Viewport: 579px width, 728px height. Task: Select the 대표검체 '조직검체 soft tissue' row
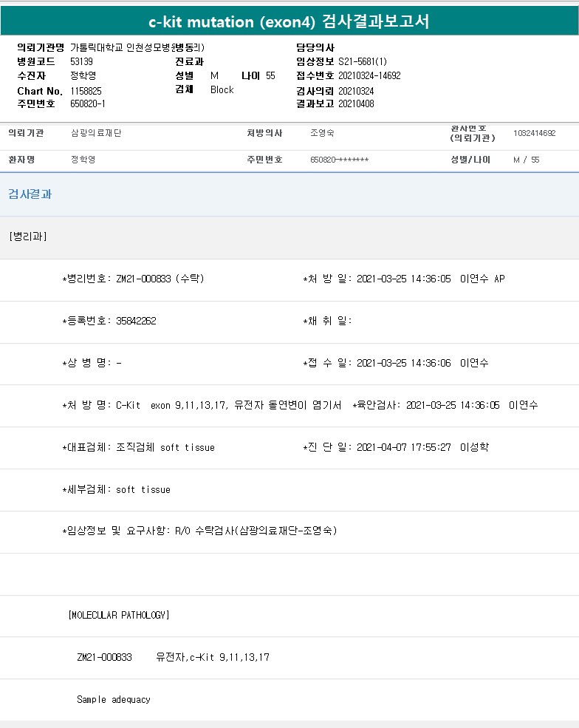pos(138,447)
